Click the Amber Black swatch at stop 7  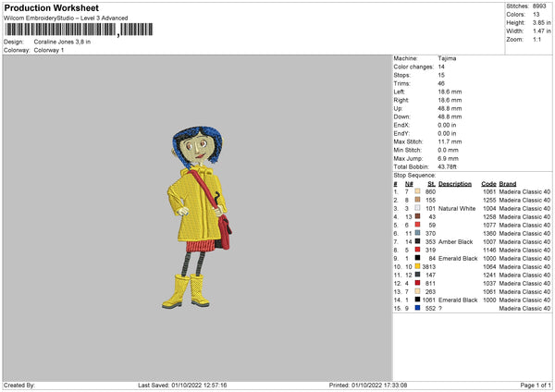coord(418,241)
